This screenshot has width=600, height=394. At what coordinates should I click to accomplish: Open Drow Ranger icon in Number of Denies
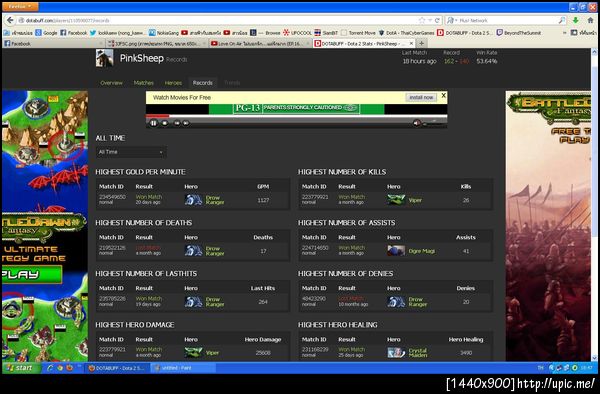click(x=396, y=301)
